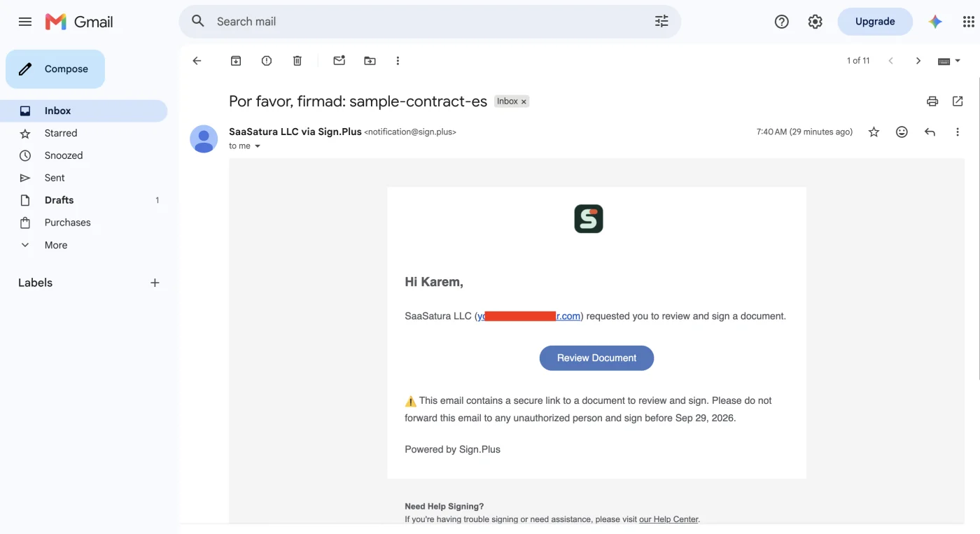Open message more options menu
This screenshot has height=534, width=980.
pos(958,132)
